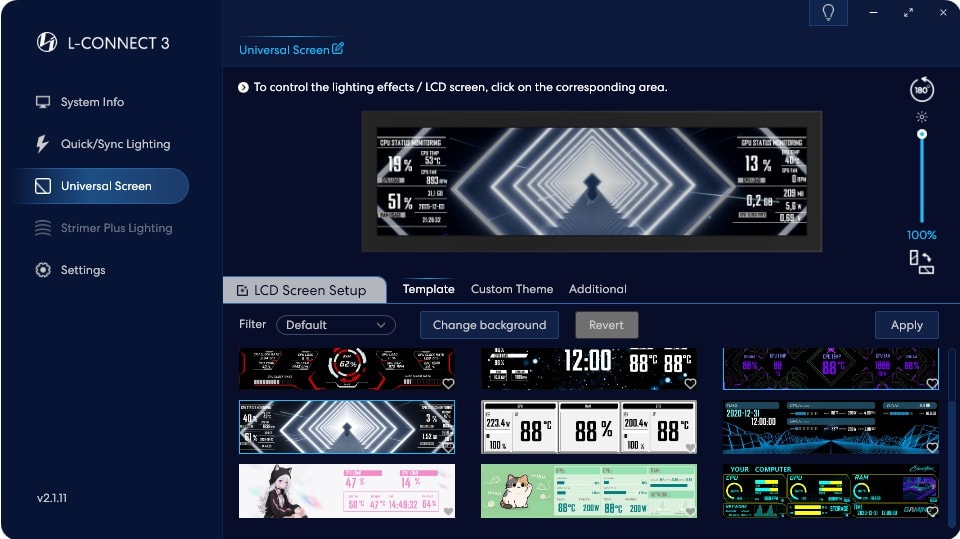Favorite the red 62% gauge template
960x539 pixels.
click(448, 383)
